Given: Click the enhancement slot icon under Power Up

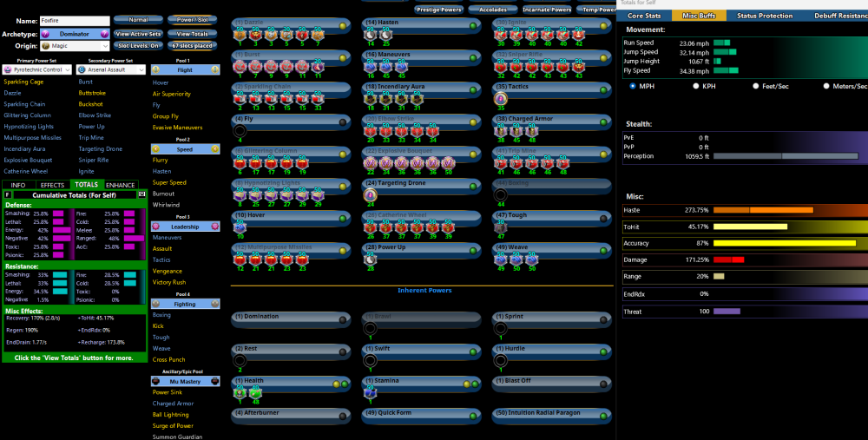Looking at the screenshot, I should [x=371, y=259].
